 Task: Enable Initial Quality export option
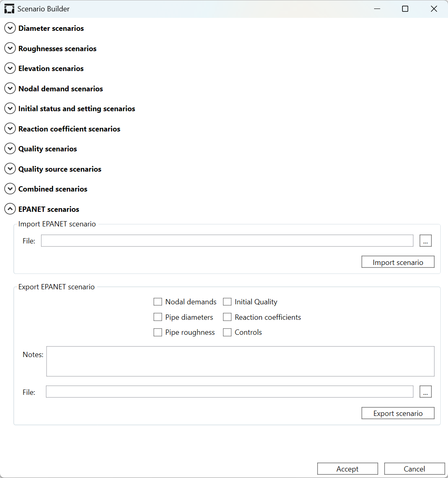pyautogui.click(x=227, y=302)
